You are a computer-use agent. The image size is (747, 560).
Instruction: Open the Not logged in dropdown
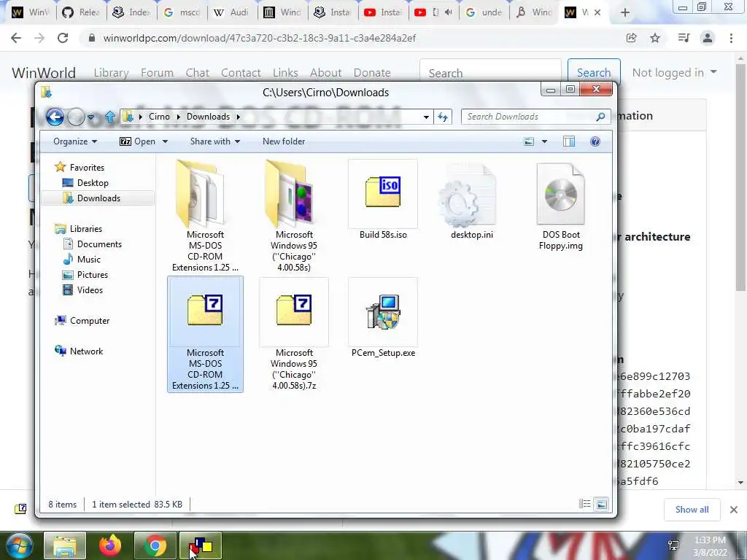tap(674, 72)
